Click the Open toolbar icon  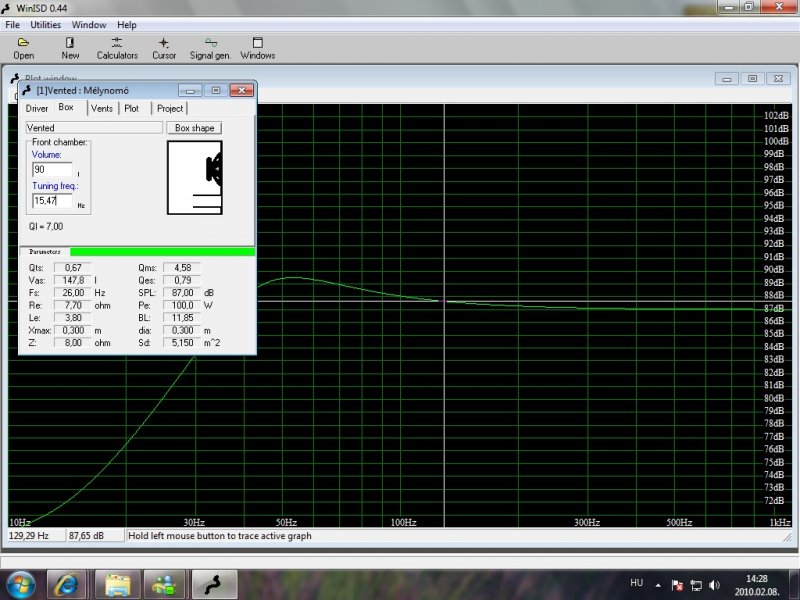point(23,48)
